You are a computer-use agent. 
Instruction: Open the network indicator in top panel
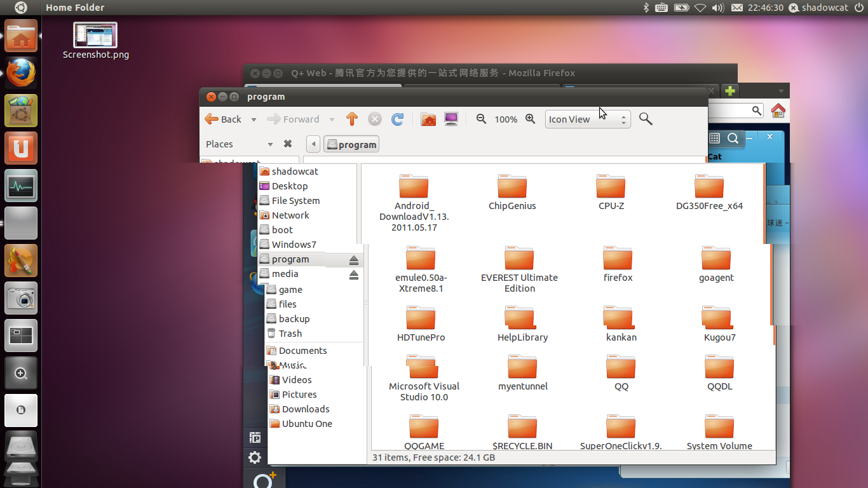700,8
